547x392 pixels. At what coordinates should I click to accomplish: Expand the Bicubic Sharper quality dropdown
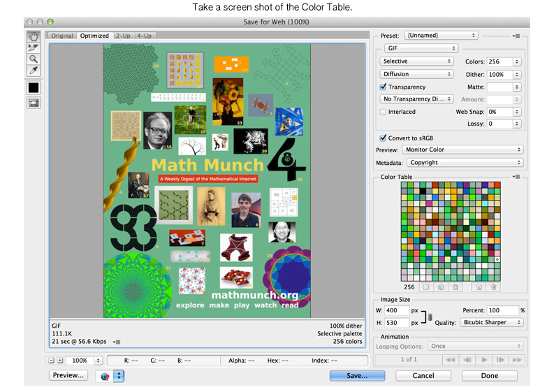click(492, 322)
